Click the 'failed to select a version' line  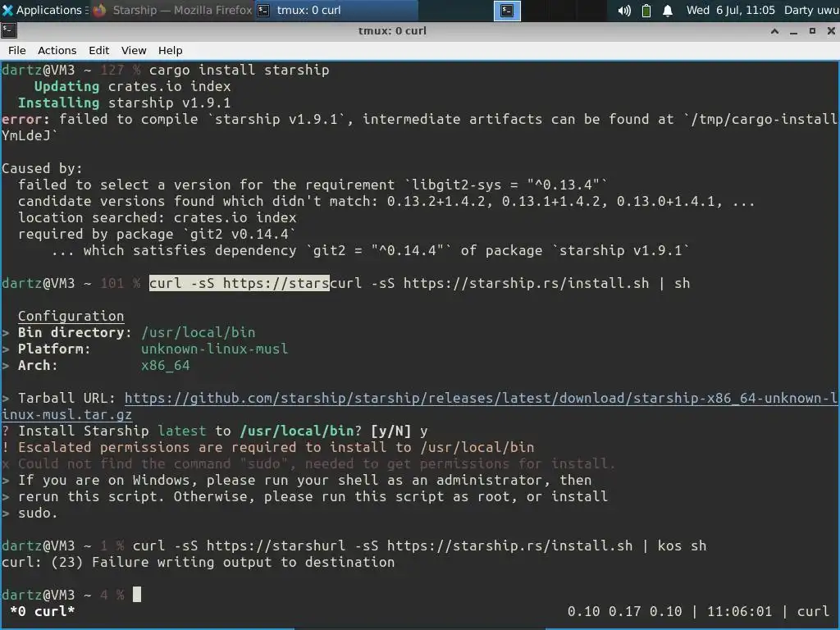pos(313,185)
